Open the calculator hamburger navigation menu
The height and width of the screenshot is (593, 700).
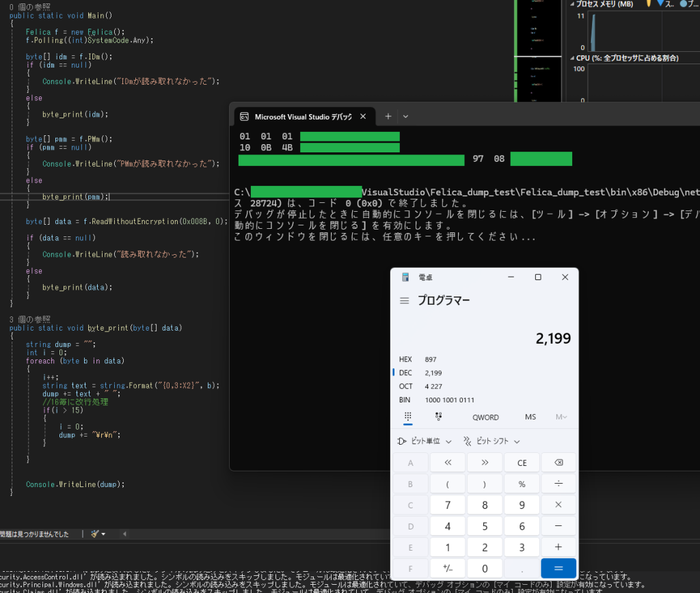[405, 301]
